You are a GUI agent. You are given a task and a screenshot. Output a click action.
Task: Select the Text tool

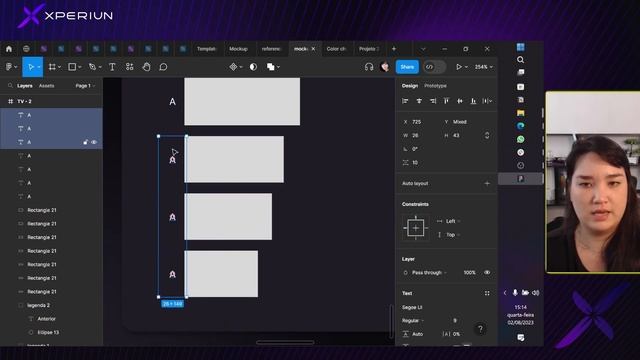112,67
